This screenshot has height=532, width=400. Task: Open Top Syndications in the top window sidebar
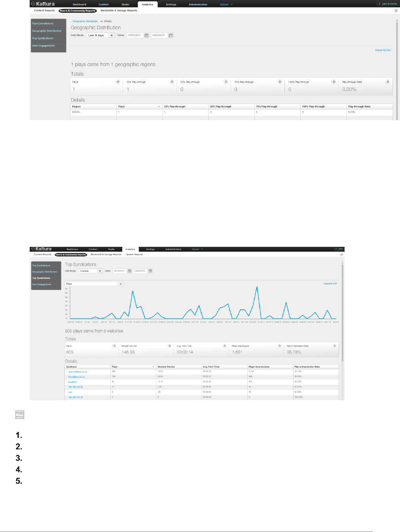43,38
